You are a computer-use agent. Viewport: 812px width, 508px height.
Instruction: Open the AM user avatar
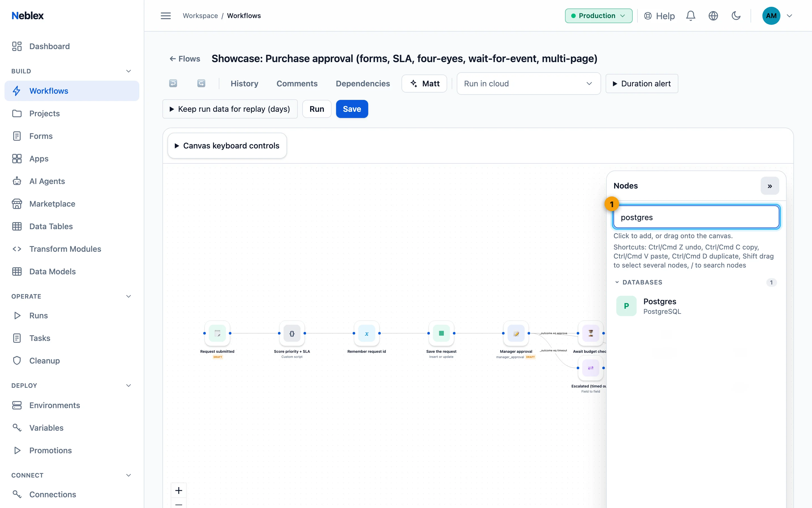(771, 16)
